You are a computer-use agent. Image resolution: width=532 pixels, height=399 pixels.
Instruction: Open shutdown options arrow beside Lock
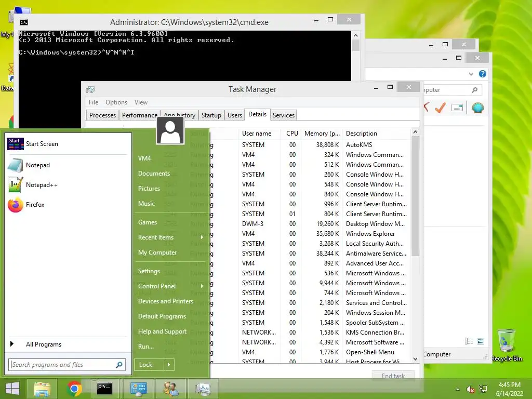click(169, 365)
